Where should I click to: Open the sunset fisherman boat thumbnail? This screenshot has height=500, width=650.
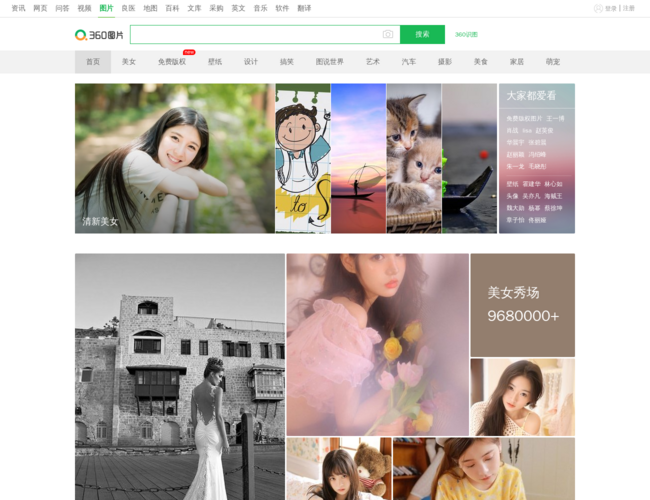(359, 158)
